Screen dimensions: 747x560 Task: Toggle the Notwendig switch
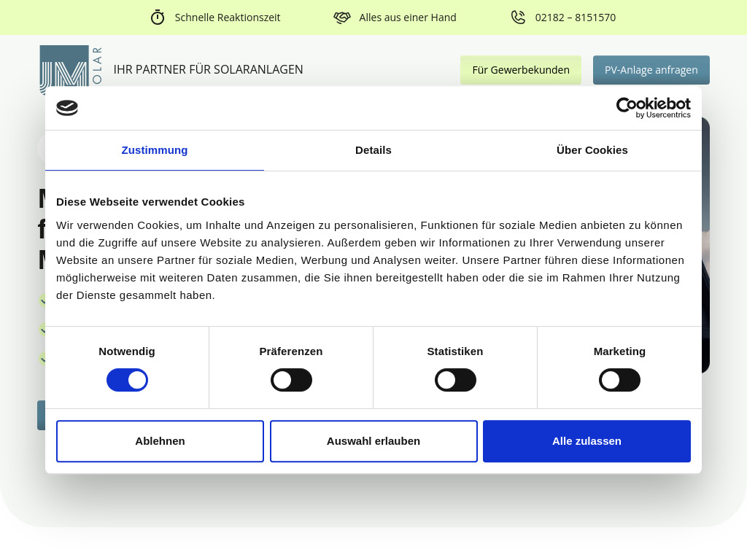(127, 380)
